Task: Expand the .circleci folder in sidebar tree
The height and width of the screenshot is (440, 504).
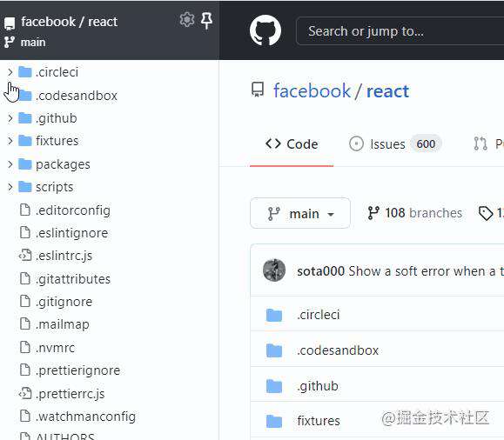Action: click(x=10, y=72)
